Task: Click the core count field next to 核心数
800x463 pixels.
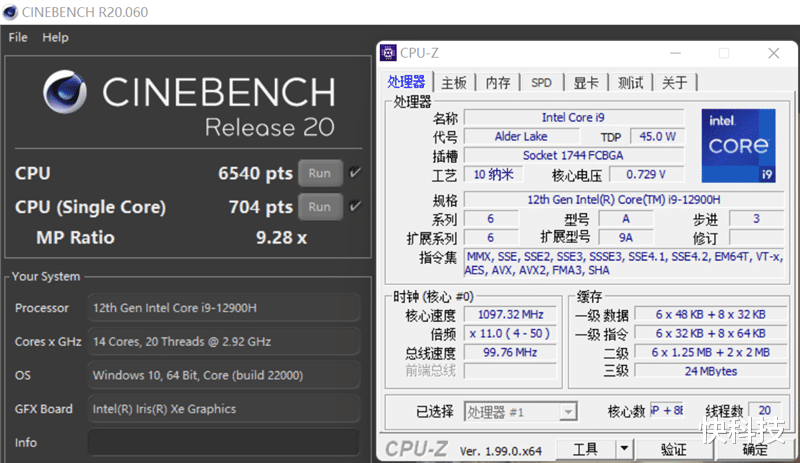Action: (667, 410)
